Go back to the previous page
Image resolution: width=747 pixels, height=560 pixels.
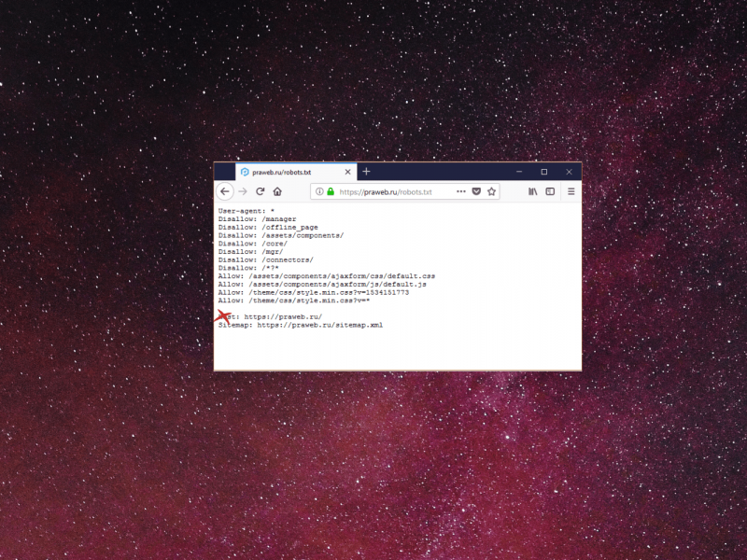[x=225, y=191]
